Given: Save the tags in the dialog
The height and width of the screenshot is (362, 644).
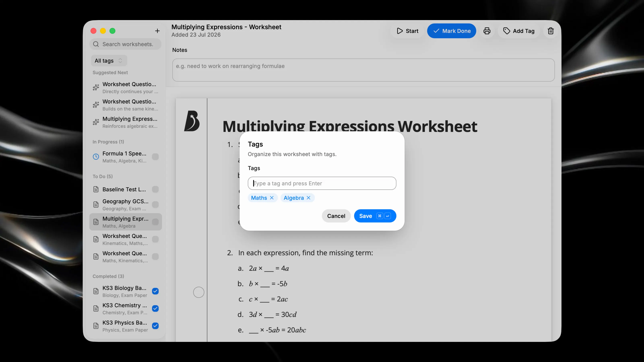Looking at the screenshot, I should (x=375, y=216).
